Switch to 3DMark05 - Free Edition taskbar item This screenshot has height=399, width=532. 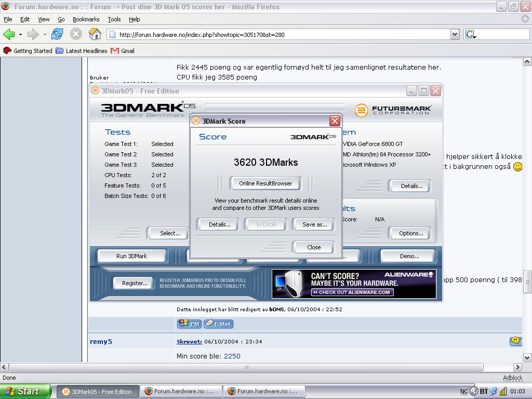tap(97, 392)
